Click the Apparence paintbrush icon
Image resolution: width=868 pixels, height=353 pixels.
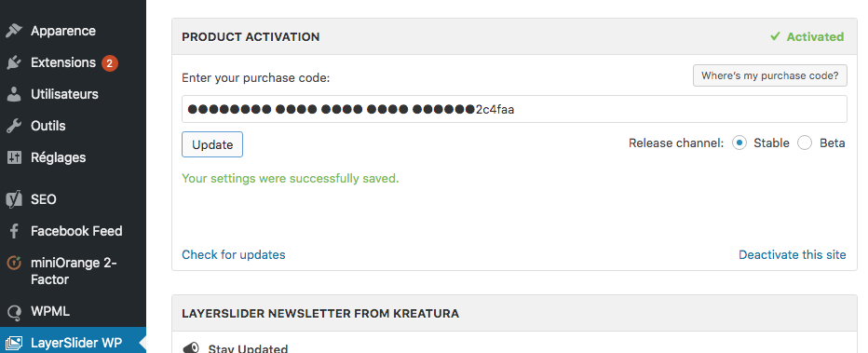point(14,31)
